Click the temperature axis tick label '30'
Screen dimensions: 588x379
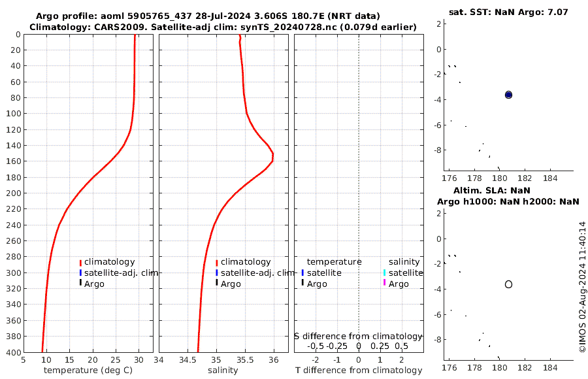(x=139, y=360)
